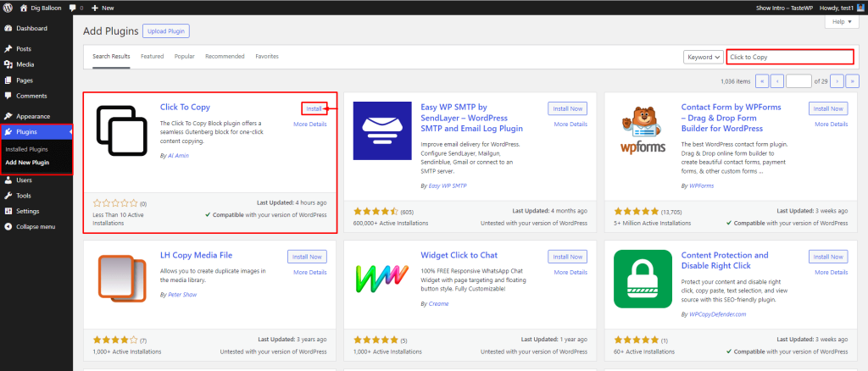This screenshot has width=868, height=371.
Task: View More Details for Click To Copy
Action: [x=310, y=125]
